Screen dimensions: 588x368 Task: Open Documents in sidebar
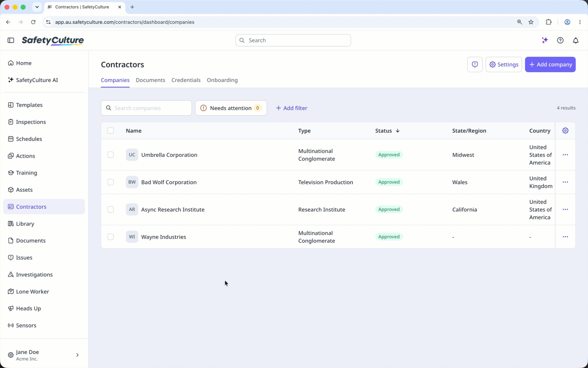point(44,240)
